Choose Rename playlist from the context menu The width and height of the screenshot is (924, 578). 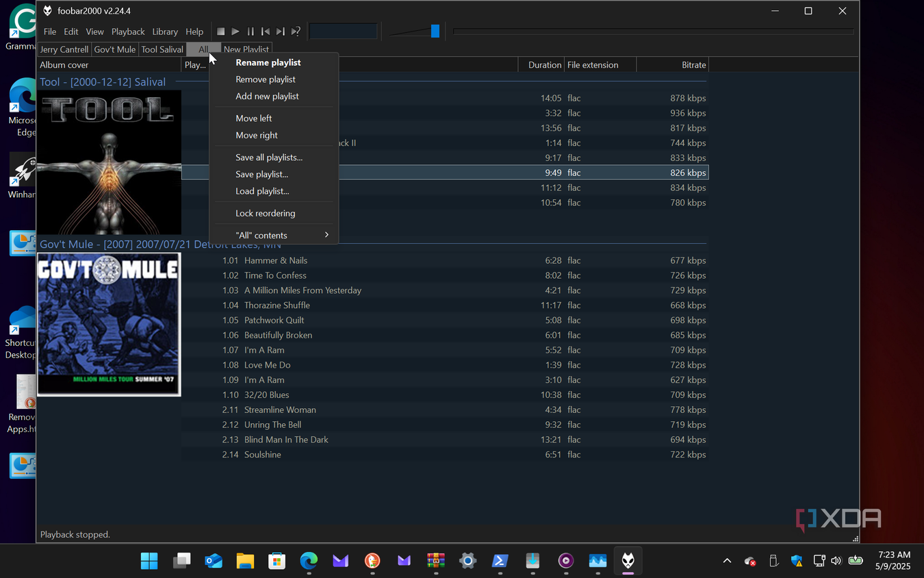pyautogui.click(x=274, y=62)
